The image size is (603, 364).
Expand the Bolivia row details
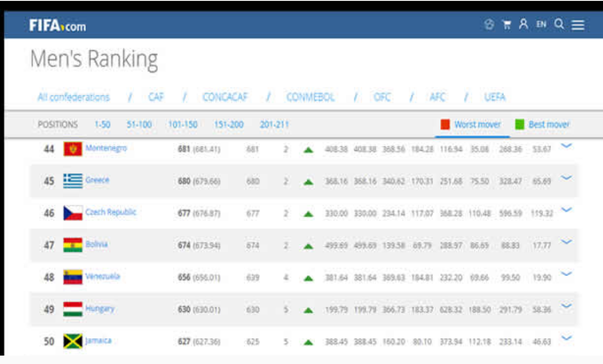point(567,242)
